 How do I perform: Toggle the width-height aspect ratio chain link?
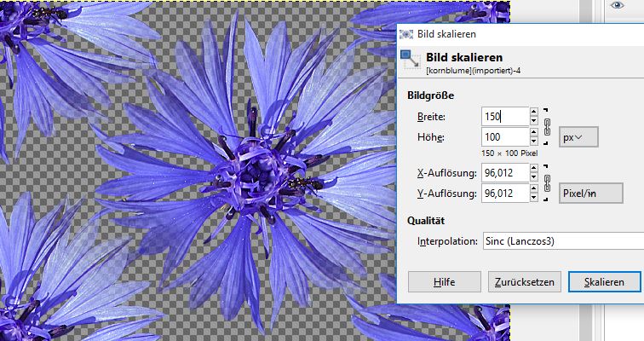[547, 126]
